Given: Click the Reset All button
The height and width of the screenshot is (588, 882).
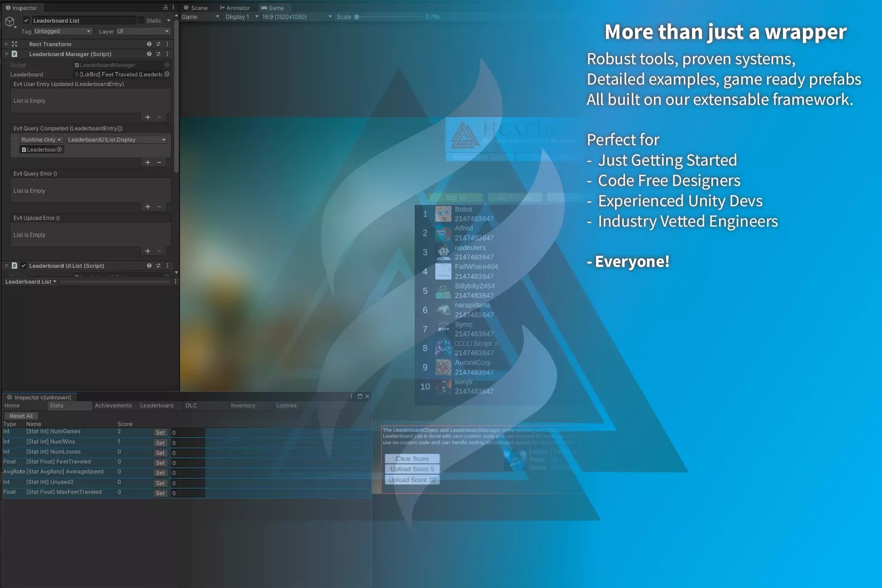Looking at the screenshot, I should click(21, 416).
